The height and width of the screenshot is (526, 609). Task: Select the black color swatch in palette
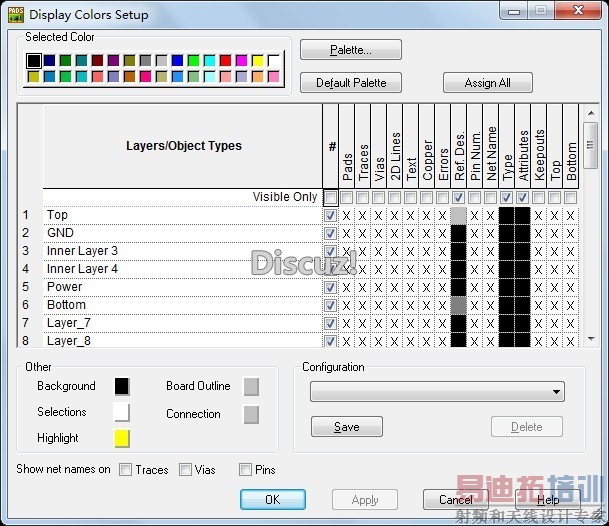click(x=34, y=61)
